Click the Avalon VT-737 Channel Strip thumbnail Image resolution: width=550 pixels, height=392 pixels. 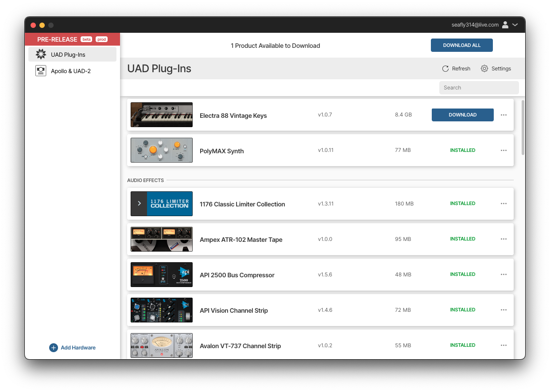point(162,345)
